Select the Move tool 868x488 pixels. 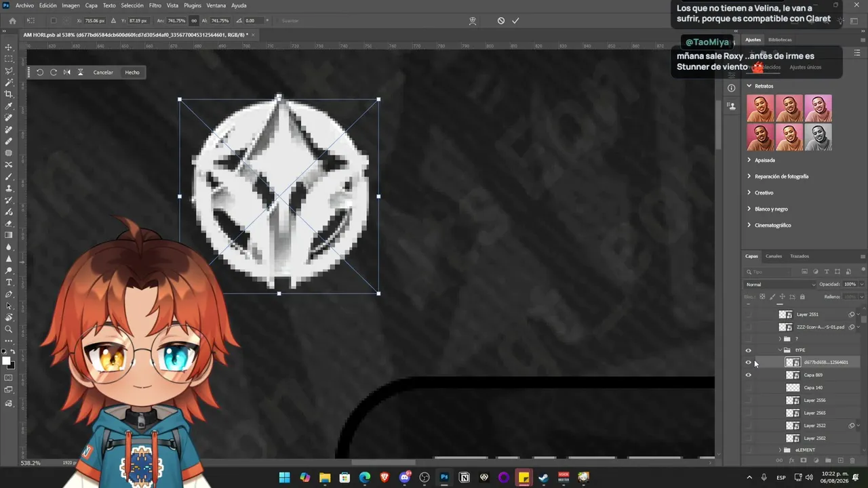[9, 47]
